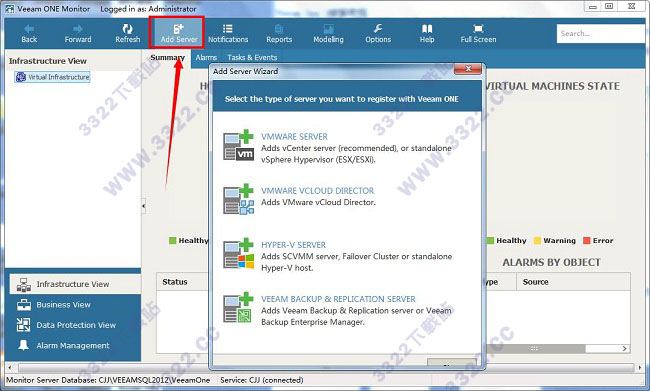Click the VMware server icon in the wizard
This screenshot has width=650, height=391.
238,145
